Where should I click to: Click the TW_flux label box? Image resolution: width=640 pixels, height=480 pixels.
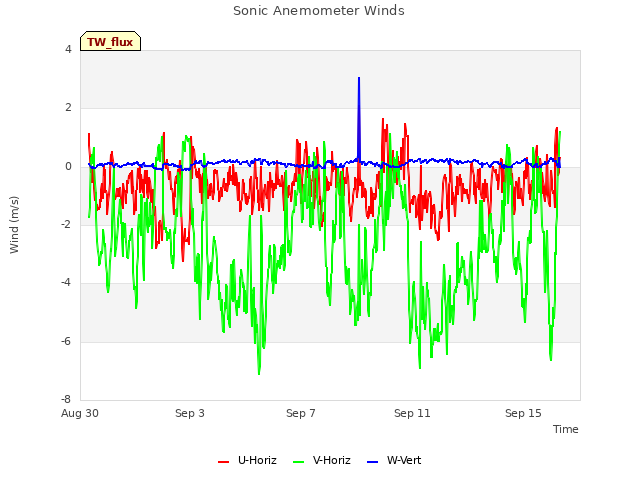click(x=110, y=41)
